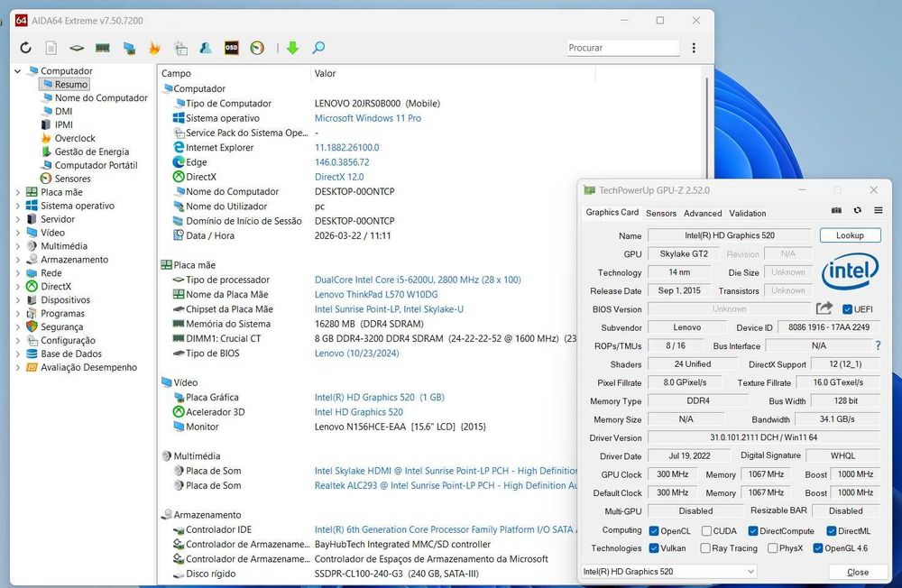Viewport: 902px width, 588px height.
Task: Expand the Armazenamento tree node
Action: [x=18, y=260]
